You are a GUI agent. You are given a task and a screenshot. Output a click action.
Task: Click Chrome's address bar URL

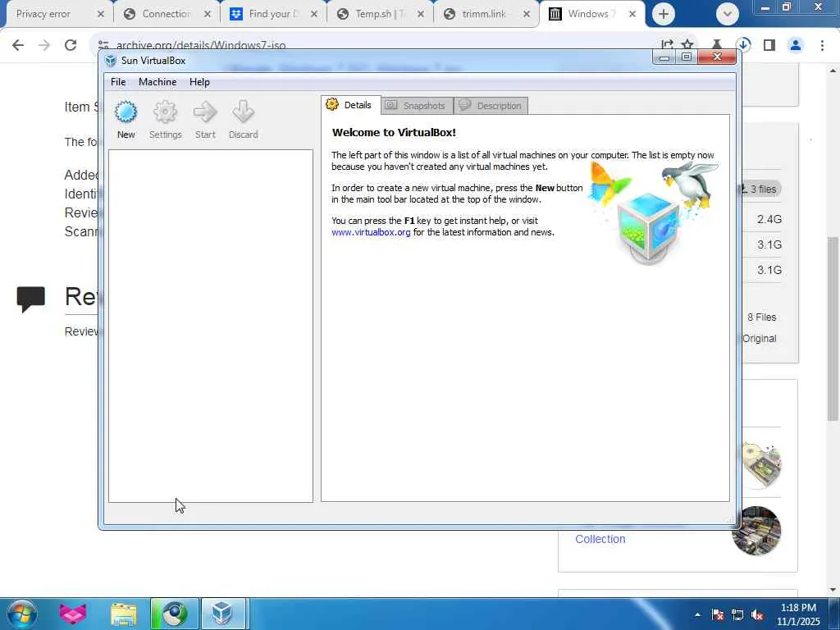pyautogui.click(x=201, y=46)
